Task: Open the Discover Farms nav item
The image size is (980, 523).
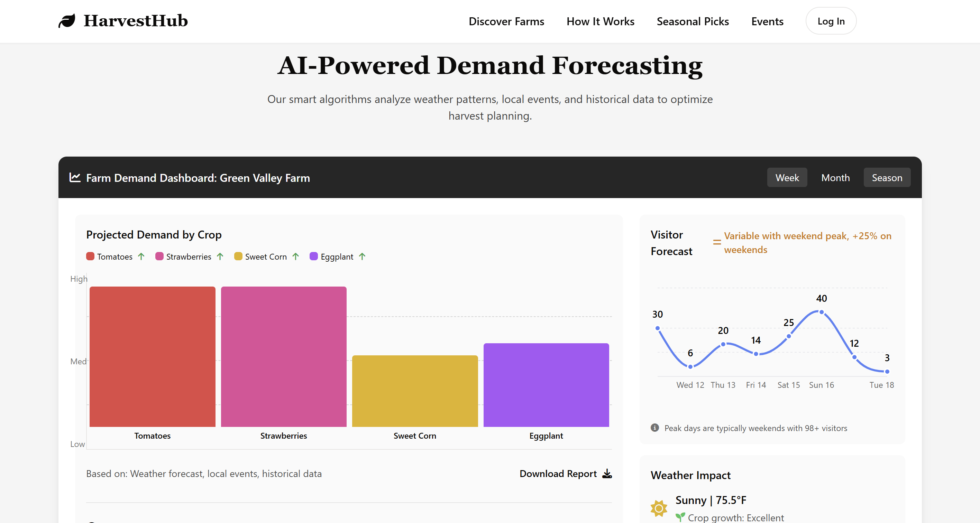Action: pos(506,21)
